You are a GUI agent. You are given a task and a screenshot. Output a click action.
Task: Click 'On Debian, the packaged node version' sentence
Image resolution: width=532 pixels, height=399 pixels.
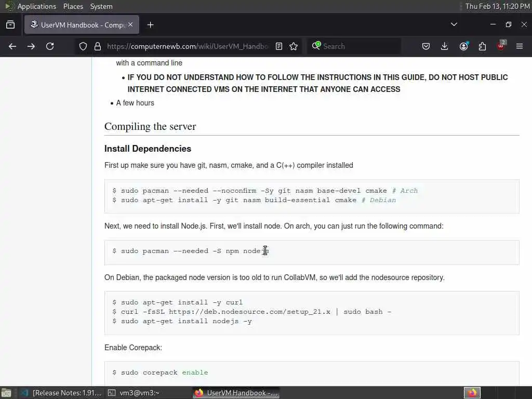pos(274,277)
